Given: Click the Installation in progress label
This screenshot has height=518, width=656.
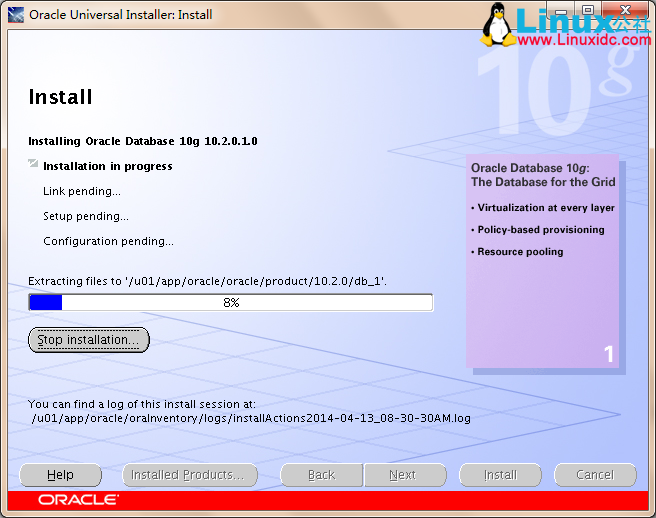Looking at the screenshot, I should point(108,166).
